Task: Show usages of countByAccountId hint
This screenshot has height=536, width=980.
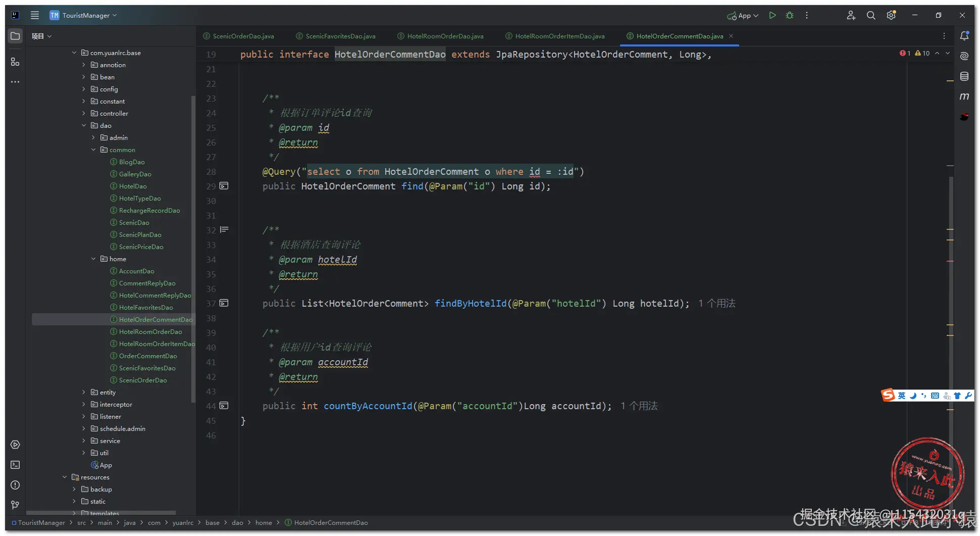Action: pyautogui.click(x=639, y=406)
